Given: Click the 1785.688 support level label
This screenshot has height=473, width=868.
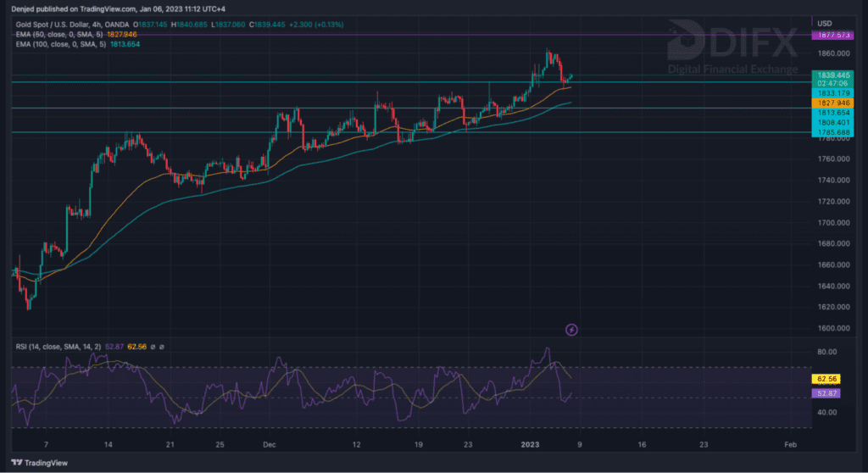Looking at the screenshot, I should coord(831,132).
